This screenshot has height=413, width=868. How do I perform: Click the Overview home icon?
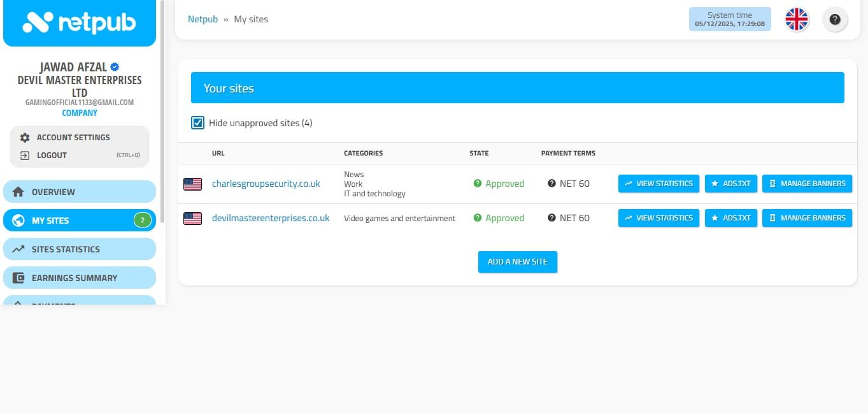[x=18, y=192]
